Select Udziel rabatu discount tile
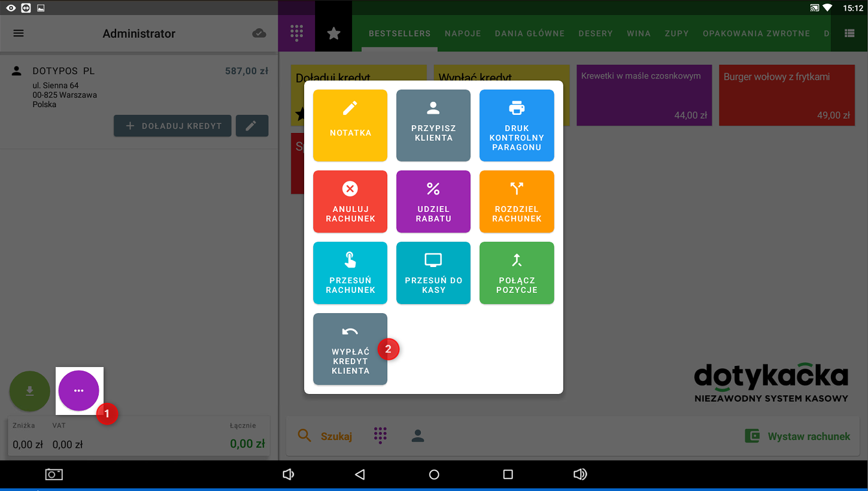Image resolution: width=868 pixels, height=491 pixels. 433,201
